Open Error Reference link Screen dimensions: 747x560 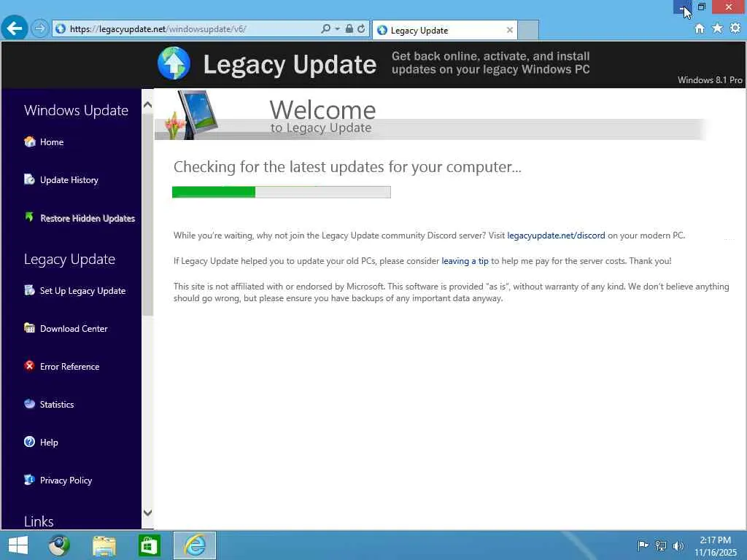point(69,367)
